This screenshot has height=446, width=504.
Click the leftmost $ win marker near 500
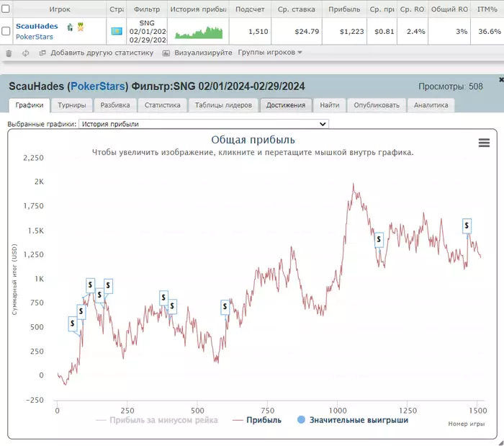tap(73, 324)
